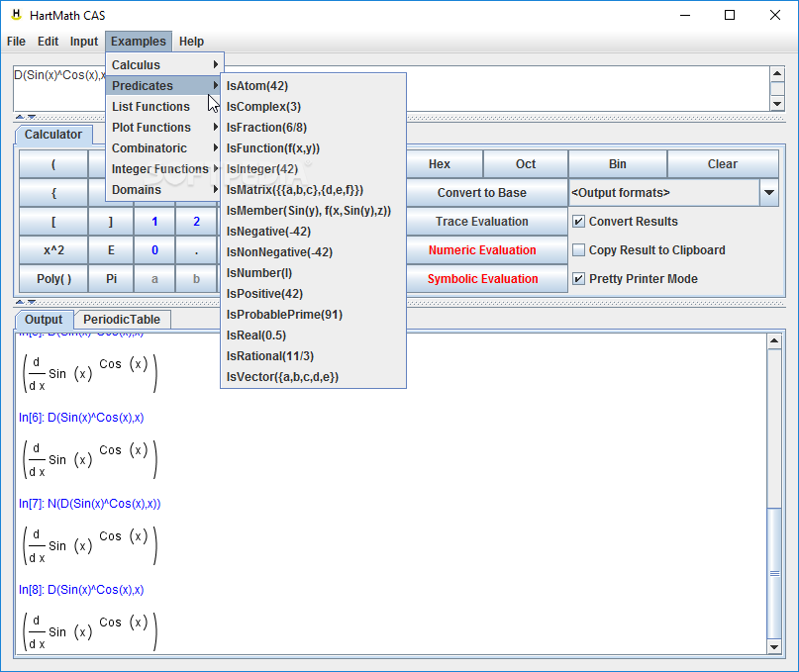Click the Convert to Base button
The image size is (799, 672).
(487, 193)
